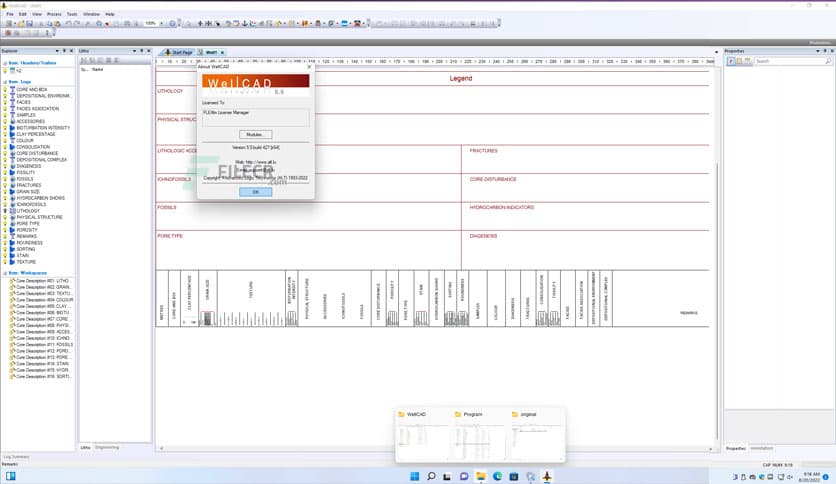Viewport: 836px width, 484px height.
Task: Select the BIOTURBATION INTENSITY log
Action: tap(43, 128)
